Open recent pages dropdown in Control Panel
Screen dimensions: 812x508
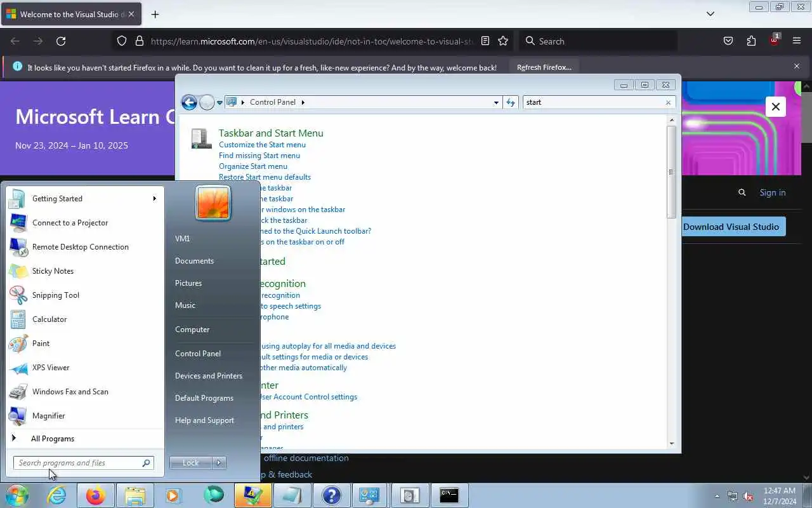point(219,102)
